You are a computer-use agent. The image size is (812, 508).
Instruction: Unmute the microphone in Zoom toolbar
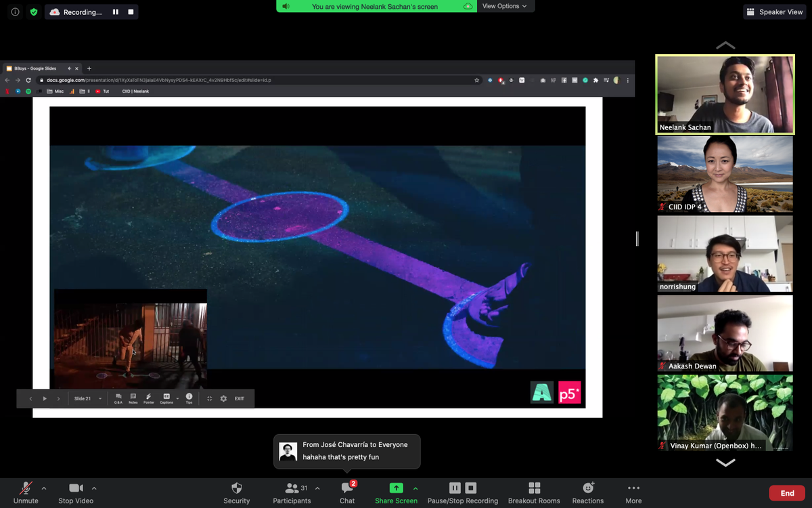[x=26, y=492]
